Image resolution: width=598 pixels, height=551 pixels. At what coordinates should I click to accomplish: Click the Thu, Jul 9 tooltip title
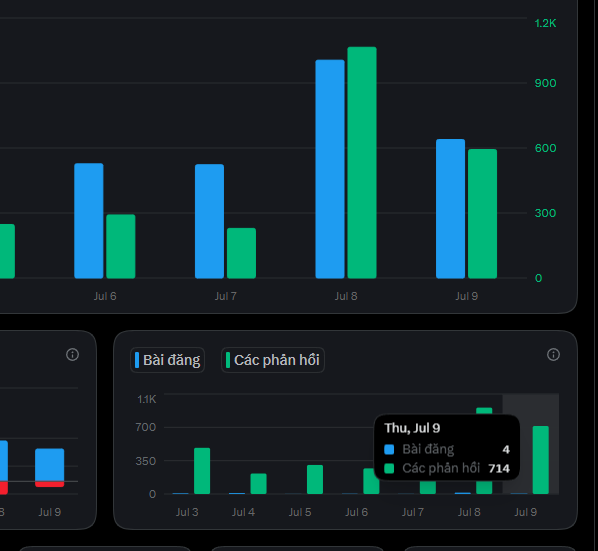[x=412, y=428]
